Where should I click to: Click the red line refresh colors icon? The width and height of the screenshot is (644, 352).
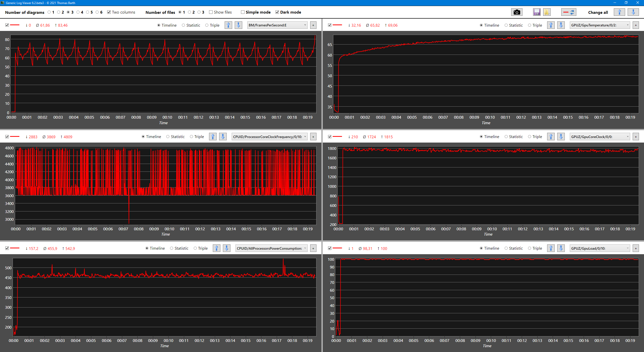pos(569,12)
